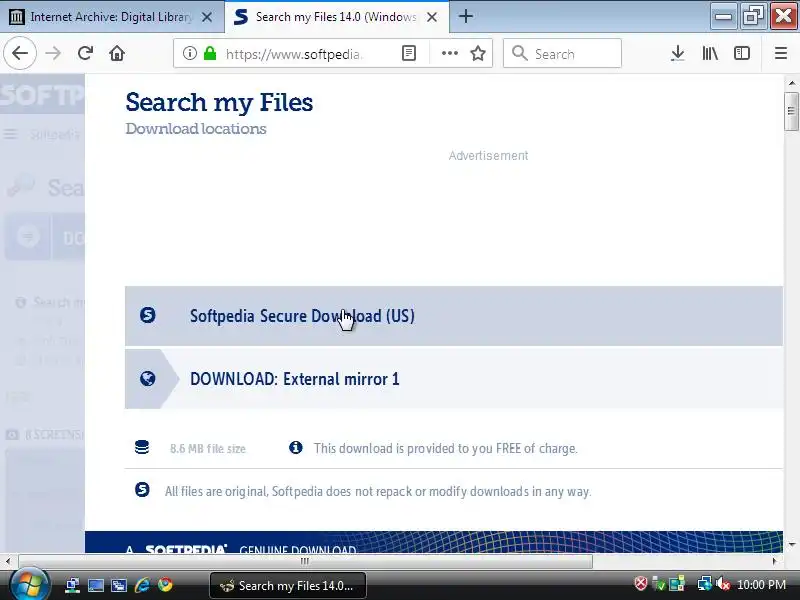The image size is (800, 600).
Task: Click the red security alert tray icon
Action: coord(641,584)
